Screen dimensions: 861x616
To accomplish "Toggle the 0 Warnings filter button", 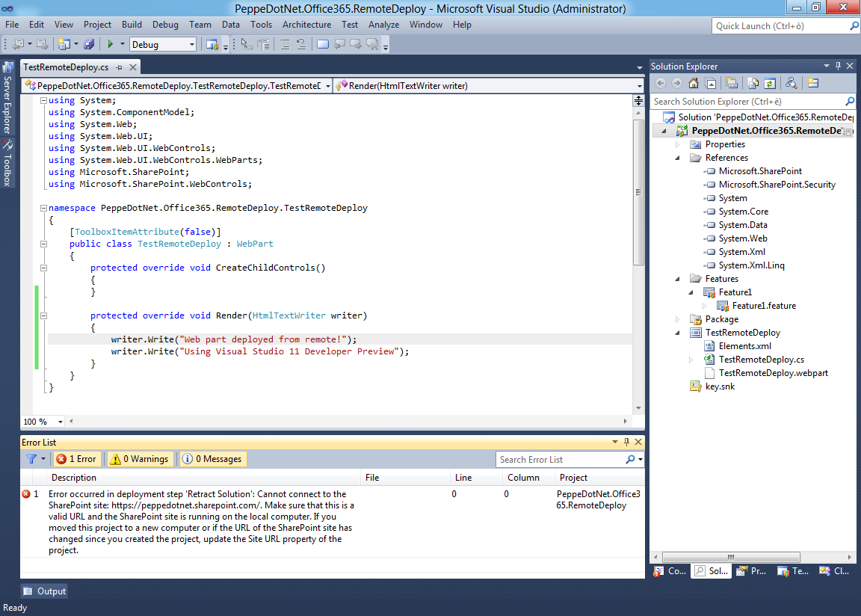I will tap(140, 459).
